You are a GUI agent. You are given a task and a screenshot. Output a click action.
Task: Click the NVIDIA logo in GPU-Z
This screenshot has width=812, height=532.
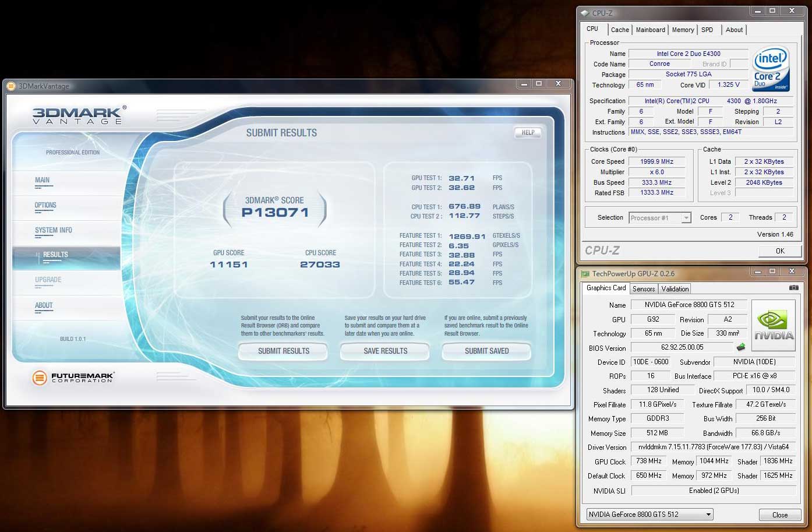pos(774,325)
